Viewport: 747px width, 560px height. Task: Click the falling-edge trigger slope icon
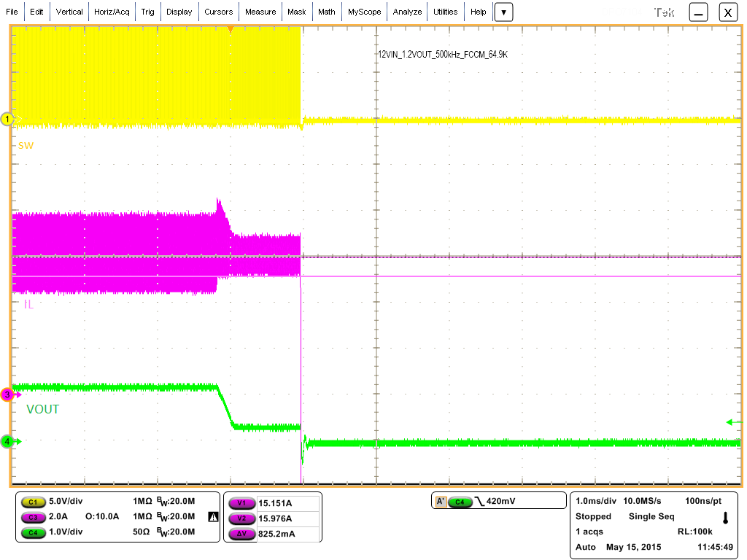[x=480, y=501]
